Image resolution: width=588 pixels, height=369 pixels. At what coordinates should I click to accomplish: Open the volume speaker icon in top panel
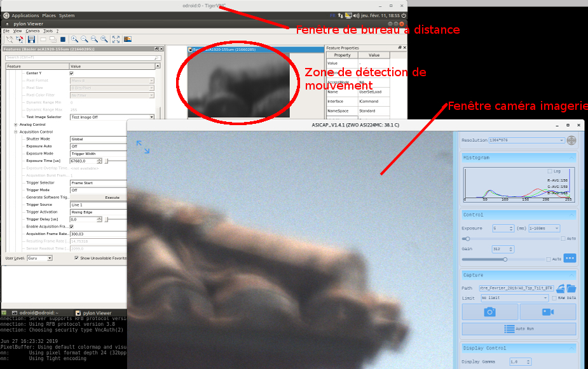[356, 16]
